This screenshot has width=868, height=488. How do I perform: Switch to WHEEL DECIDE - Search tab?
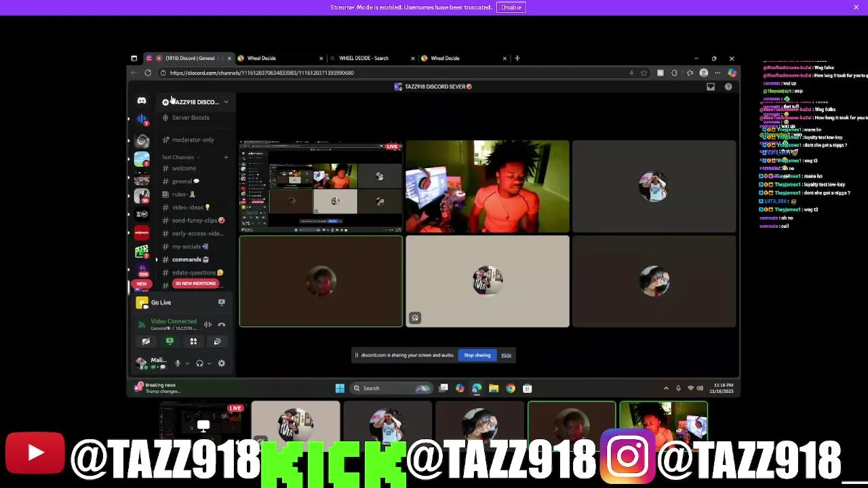pyautogui.click(x=372, y=58)
